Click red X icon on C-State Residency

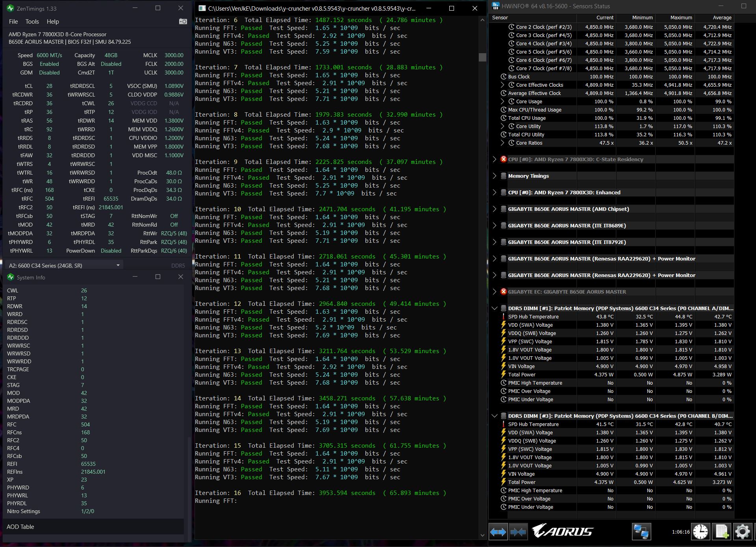click(x=503, y=159)
